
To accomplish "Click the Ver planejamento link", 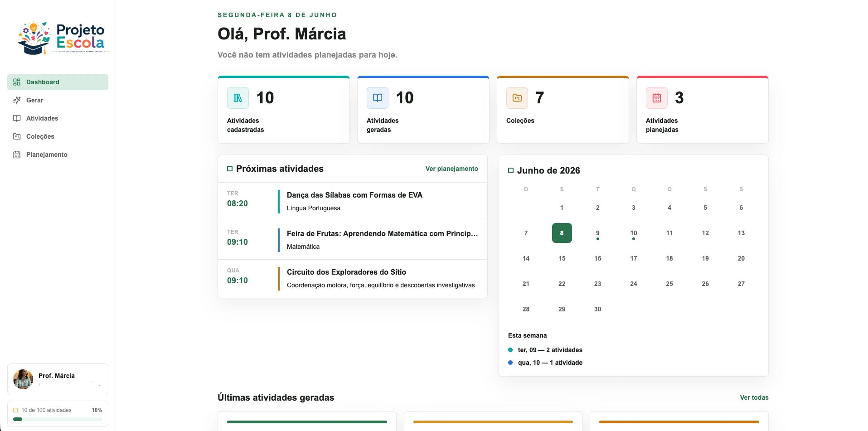I will [x=451, y=169].
